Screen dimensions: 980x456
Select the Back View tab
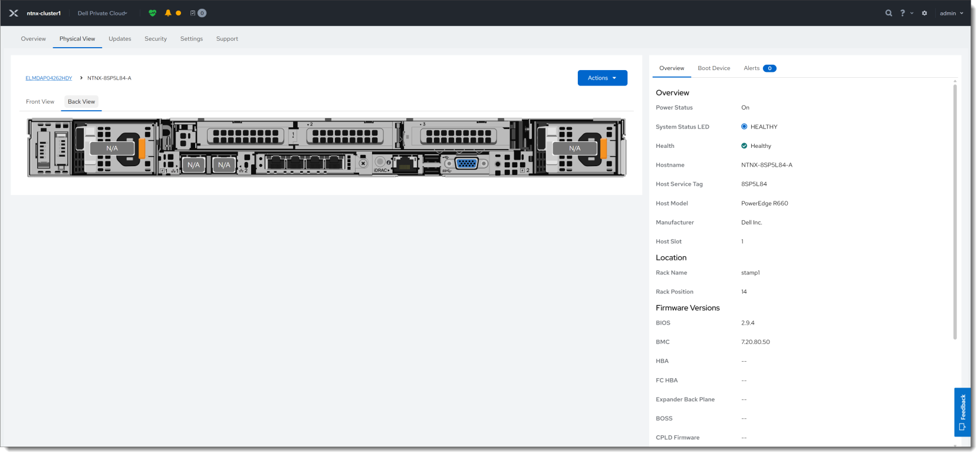tap(81, 102)
